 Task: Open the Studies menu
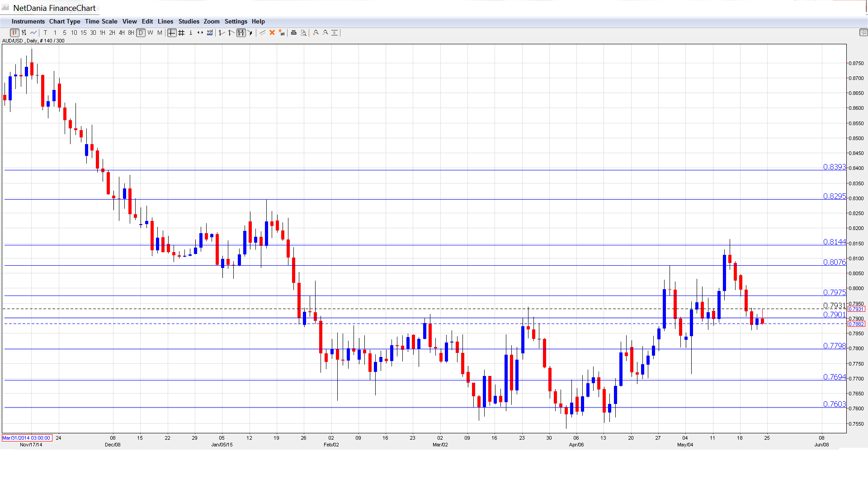coord(189,21)
